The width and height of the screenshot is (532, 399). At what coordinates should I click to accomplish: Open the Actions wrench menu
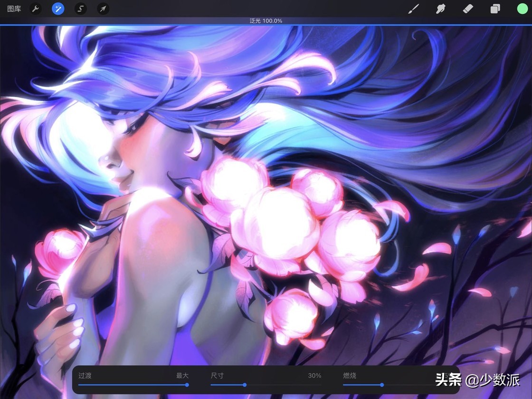point(36,9)
